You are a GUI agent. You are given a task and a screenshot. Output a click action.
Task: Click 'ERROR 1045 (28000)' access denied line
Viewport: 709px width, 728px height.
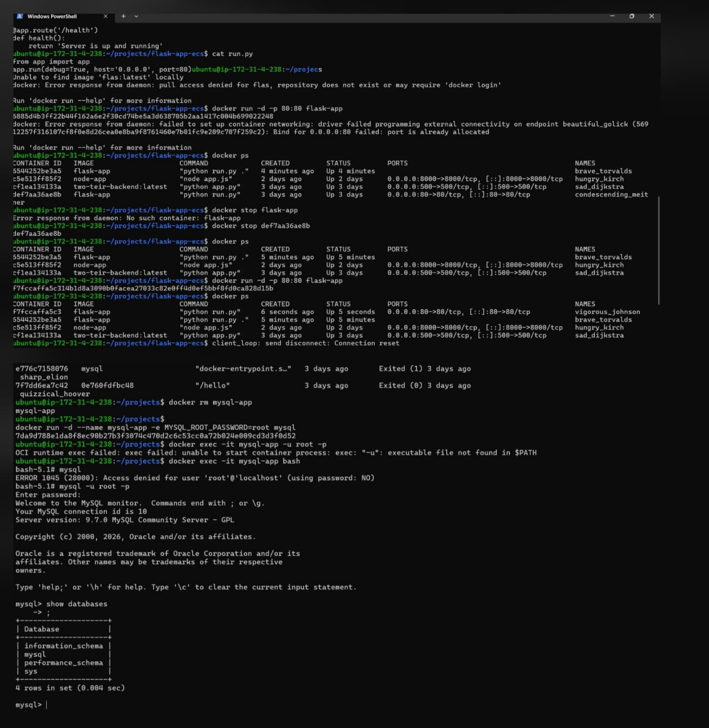195,478
